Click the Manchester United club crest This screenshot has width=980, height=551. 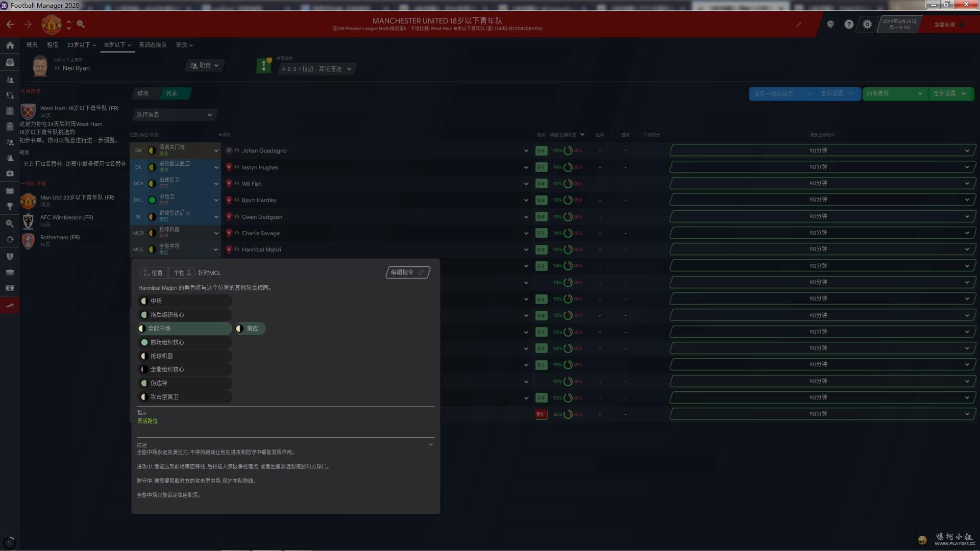pos(51,24)
